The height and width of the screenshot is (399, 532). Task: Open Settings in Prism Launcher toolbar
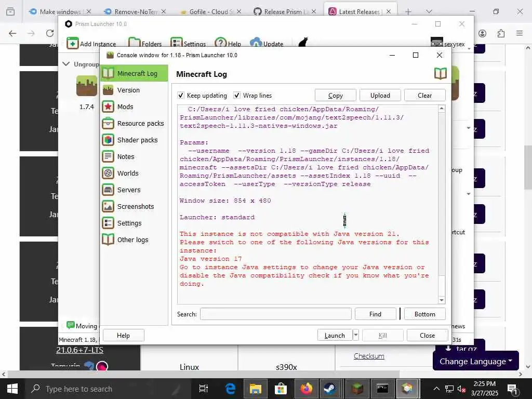188,44
